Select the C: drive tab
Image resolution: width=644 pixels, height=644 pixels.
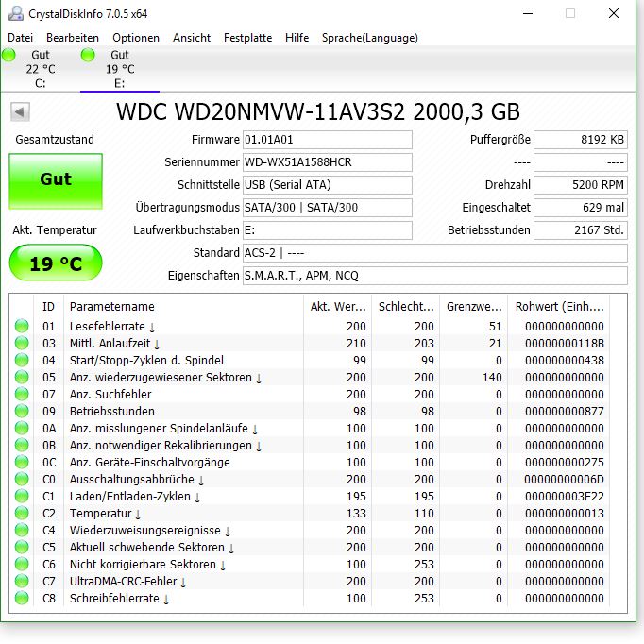coord(41,69)
